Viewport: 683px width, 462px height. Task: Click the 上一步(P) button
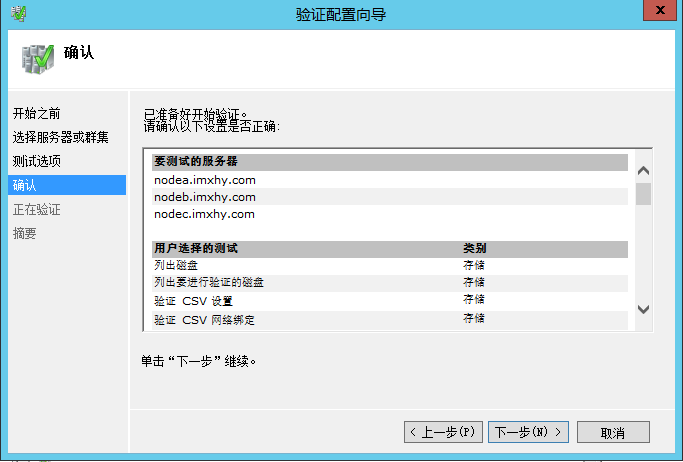coord(443,432)
